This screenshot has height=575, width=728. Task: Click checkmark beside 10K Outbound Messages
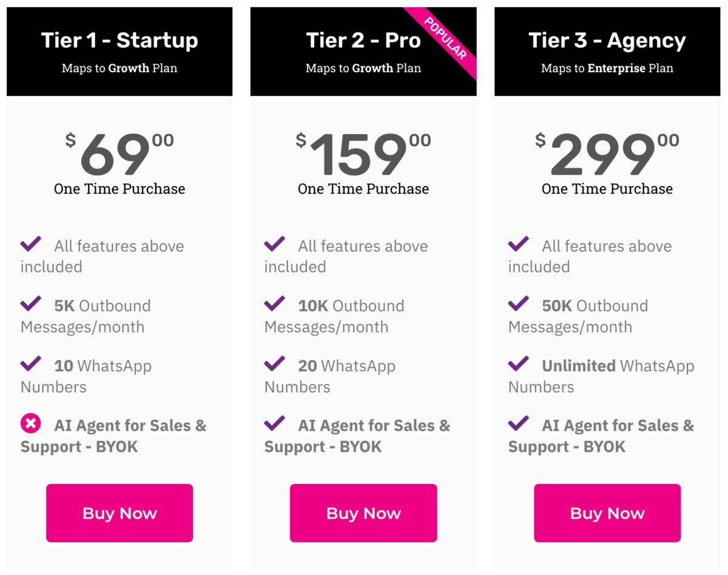275,304
